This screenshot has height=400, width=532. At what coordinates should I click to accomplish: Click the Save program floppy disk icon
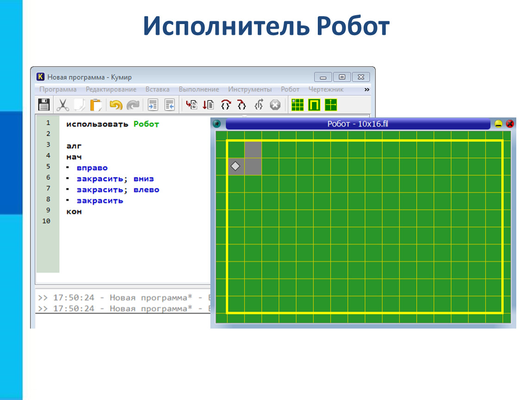point(43,105)
